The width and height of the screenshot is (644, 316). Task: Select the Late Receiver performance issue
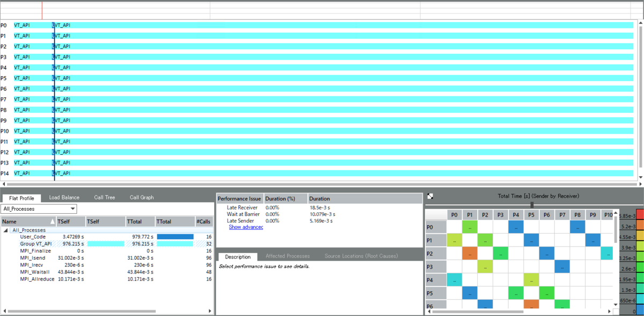coord(242,207)
